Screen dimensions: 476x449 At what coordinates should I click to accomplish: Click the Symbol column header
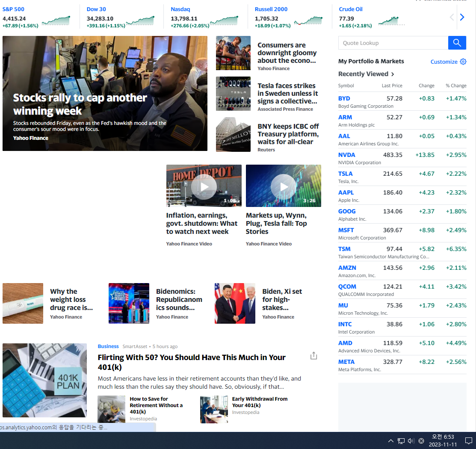[346, 86]
